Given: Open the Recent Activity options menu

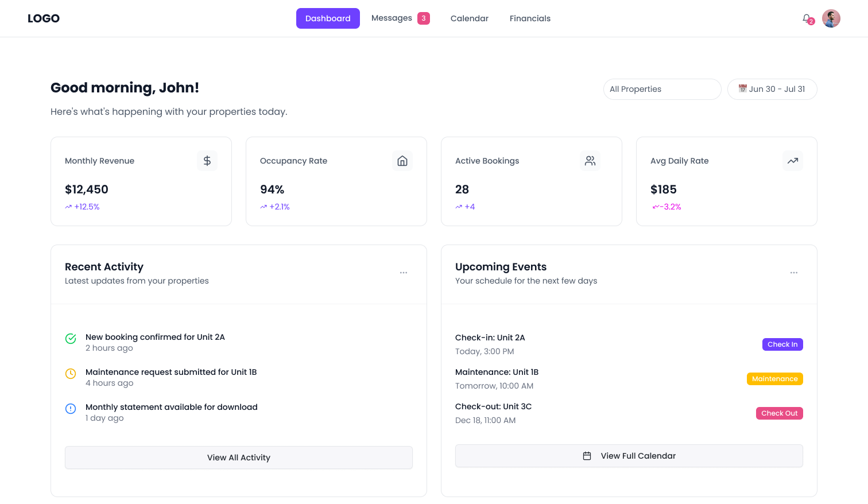Looking at the screenshot, I should (x=404, y=273).
